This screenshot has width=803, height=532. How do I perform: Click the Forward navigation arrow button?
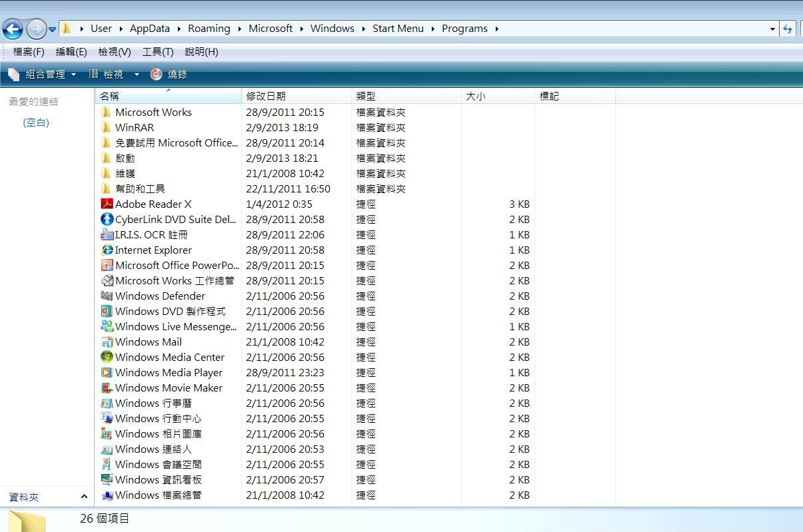tap(36, 29)
